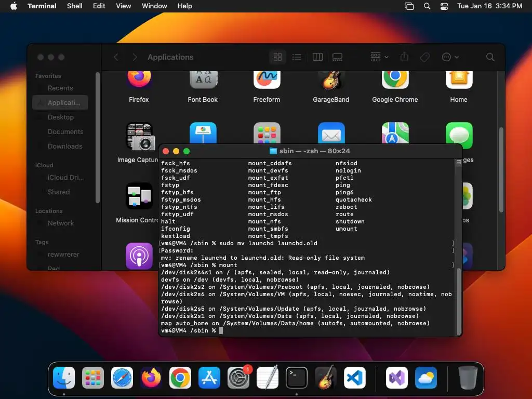Screen dimensions: 532x399
Task: Open the Finder group-by dropdown
Action: pos(379,57)
